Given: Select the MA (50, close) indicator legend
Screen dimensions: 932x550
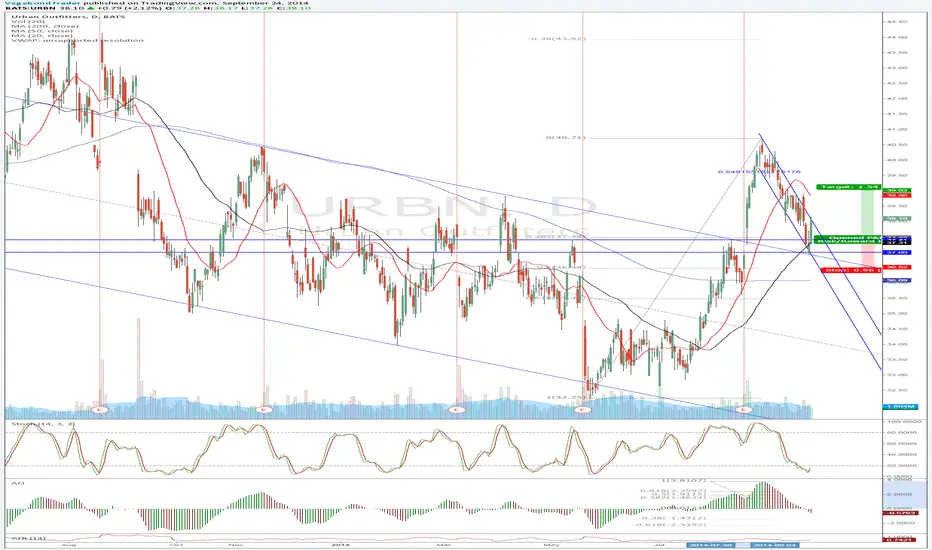Looking at the screenshot, I should (x=43, y=31).
